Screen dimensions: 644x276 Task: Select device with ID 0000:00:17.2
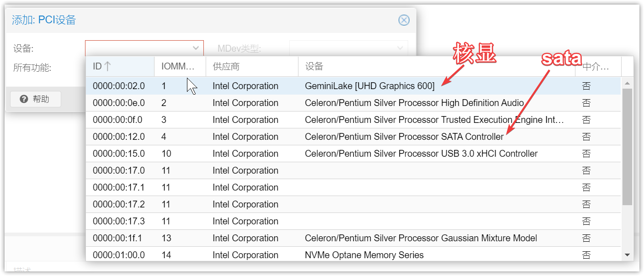[x=119, y=205]
